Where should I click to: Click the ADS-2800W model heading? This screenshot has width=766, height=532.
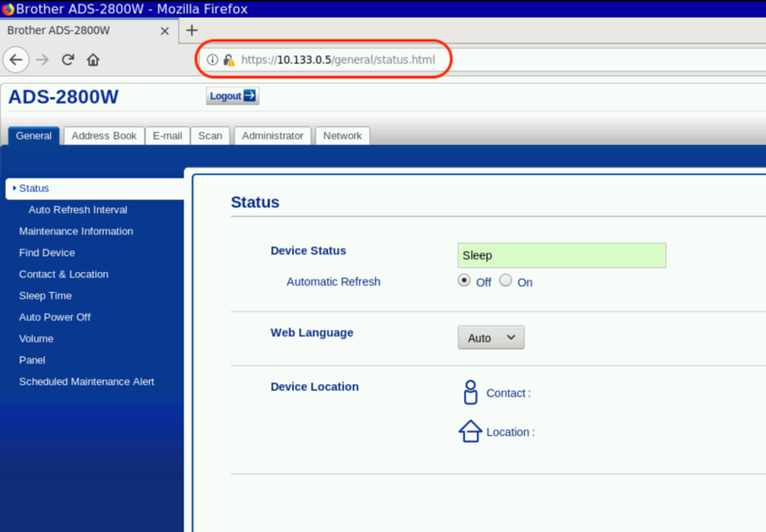(x=63, y=97)
